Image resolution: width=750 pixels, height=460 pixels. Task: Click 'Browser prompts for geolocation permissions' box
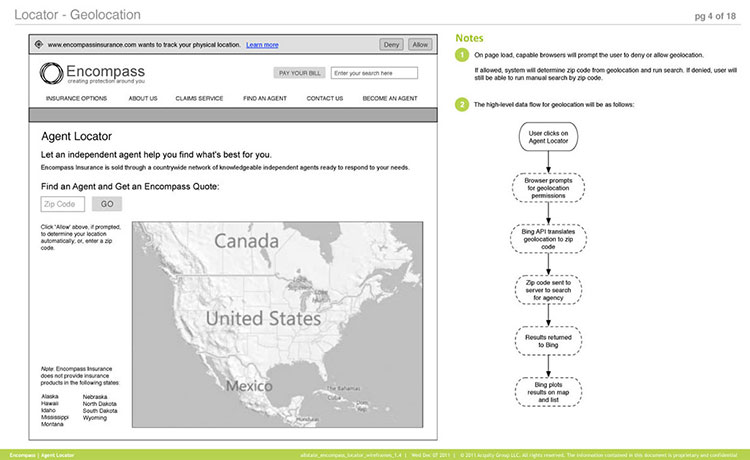click(548, 188)
